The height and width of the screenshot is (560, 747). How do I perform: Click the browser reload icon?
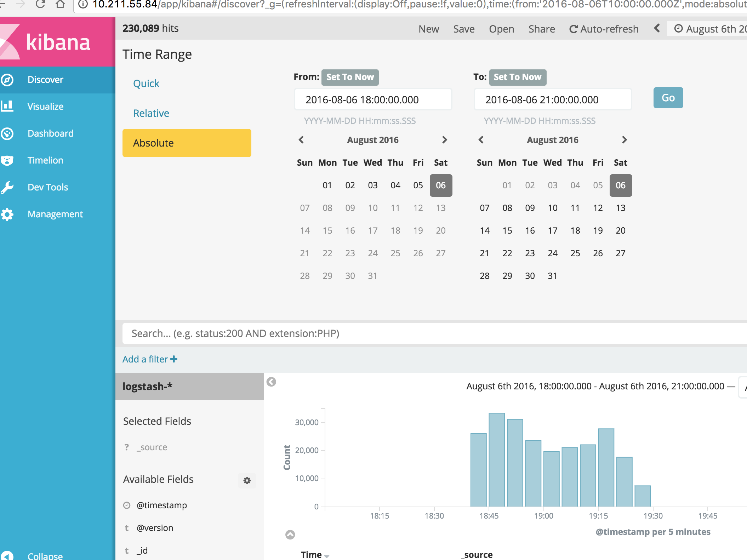(x=41, y=4)
